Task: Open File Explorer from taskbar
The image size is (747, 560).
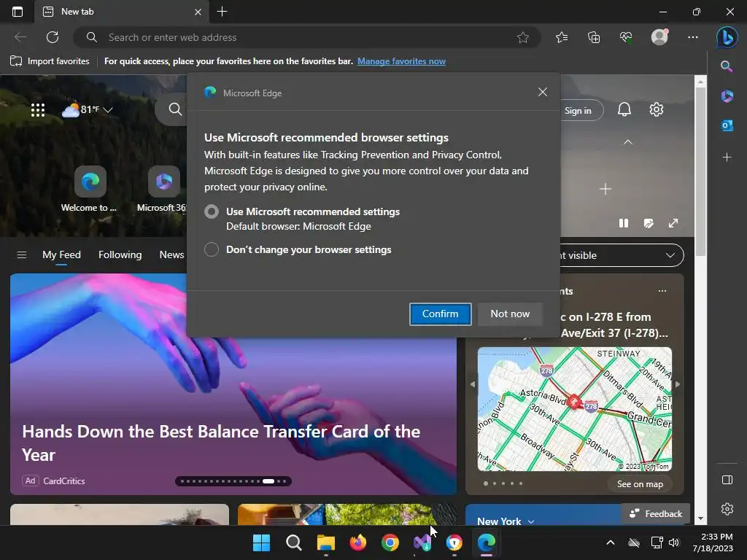Action: tap(326, 542)
